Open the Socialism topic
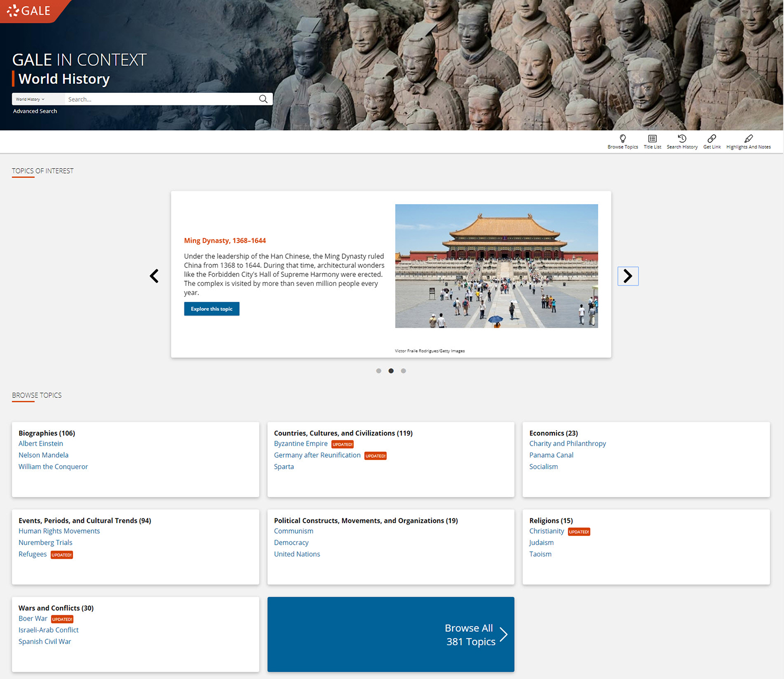The image size is (784, 679). coord(543,467)
